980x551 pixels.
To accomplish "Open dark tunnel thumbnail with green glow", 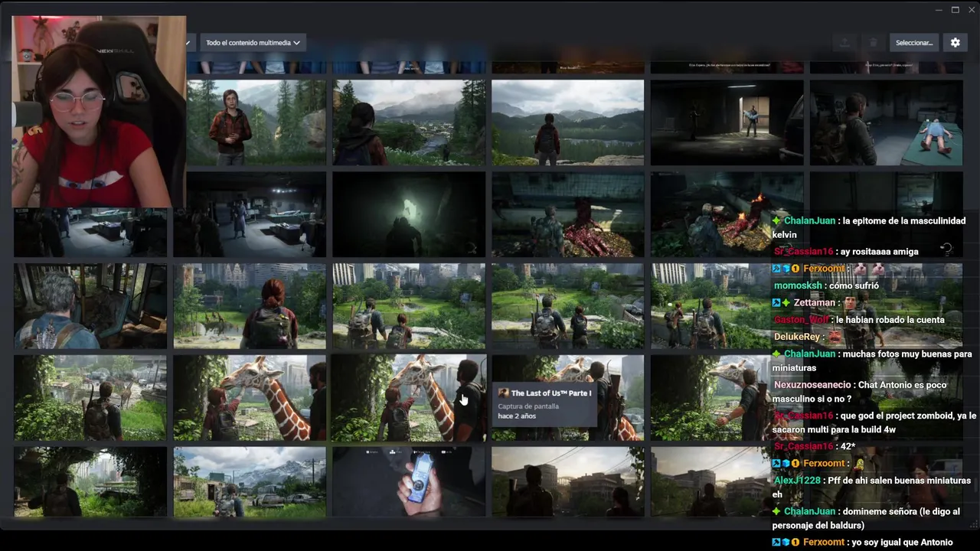I will 409,214.
